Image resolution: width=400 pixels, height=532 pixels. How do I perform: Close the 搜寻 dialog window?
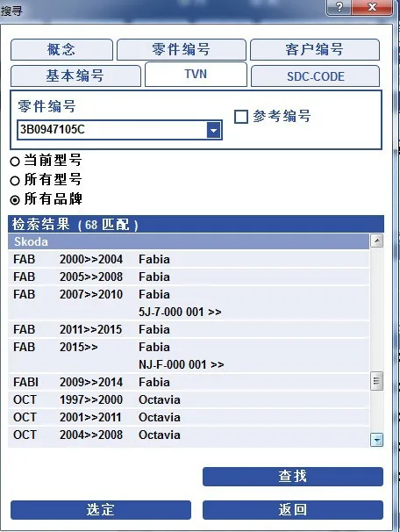372,7
